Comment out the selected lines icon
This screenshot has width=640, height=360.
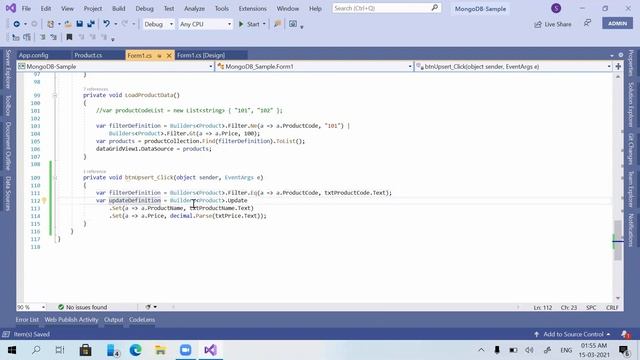coord(42,37)
